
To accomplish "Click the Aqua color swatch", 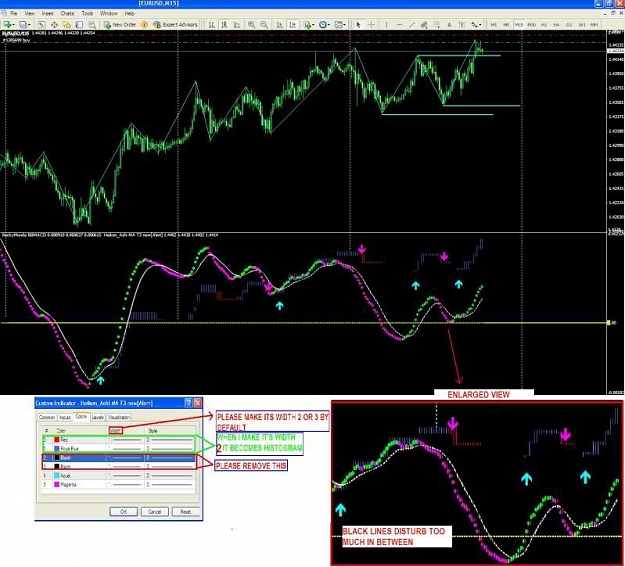I will [57, 475].
